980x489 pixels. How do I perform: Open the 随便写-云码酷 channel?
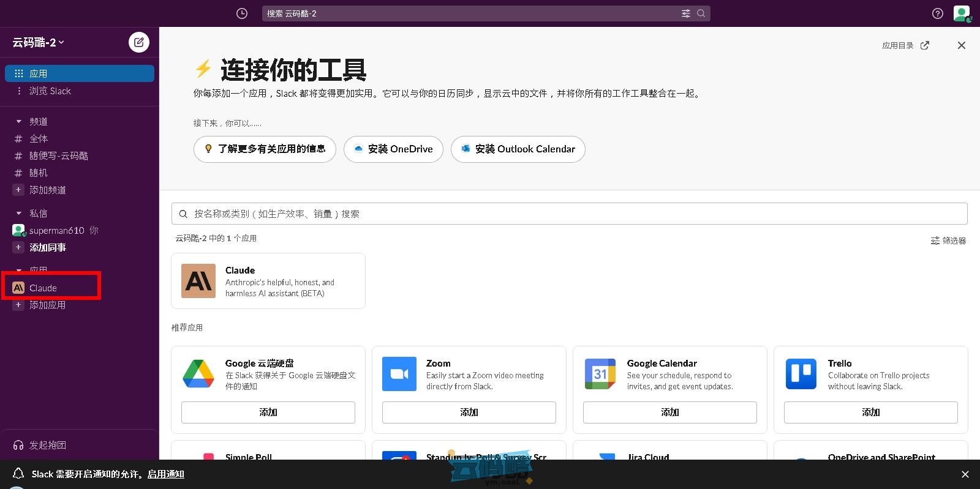click(58, 156)
